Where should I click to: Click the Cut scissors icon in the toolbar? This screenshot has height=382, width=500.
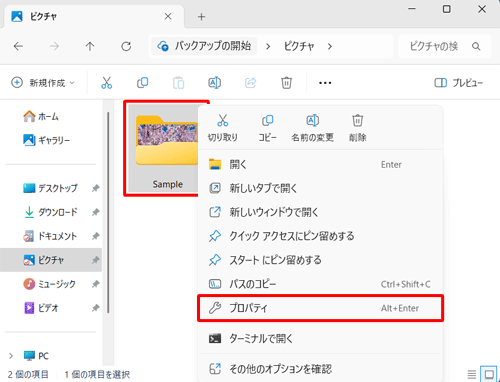pyautogui.click(x=107, y=83)
